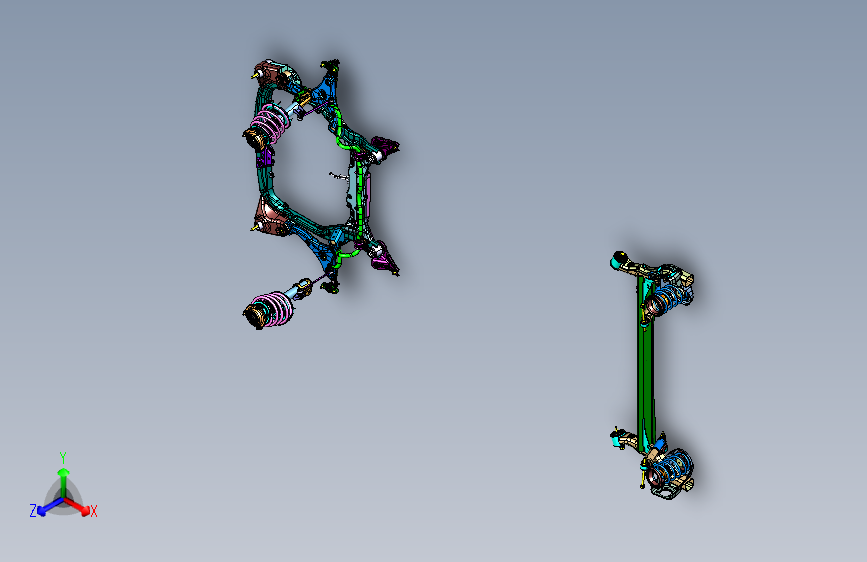This screenshot has height=562, width=867.
Task: Select the cyan bushing at rear axle top end
Action: 616,261
